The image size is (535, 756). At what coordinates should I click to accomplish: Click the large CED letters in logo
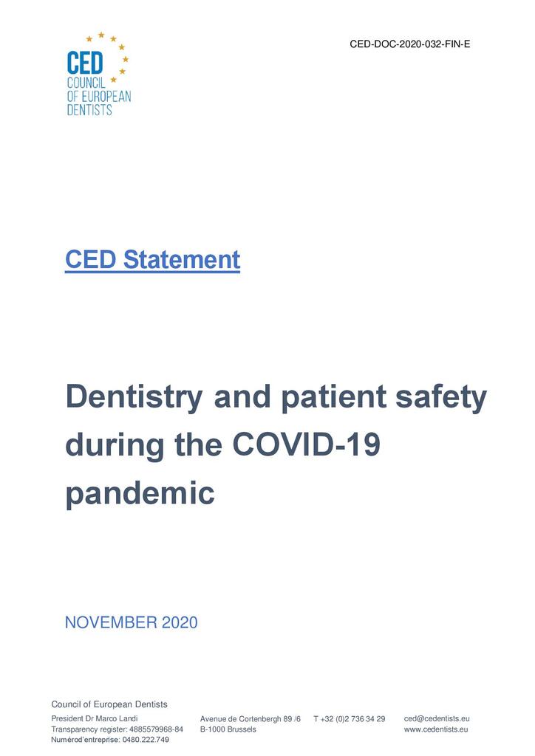pyautogui.click(x=85, y=63)
